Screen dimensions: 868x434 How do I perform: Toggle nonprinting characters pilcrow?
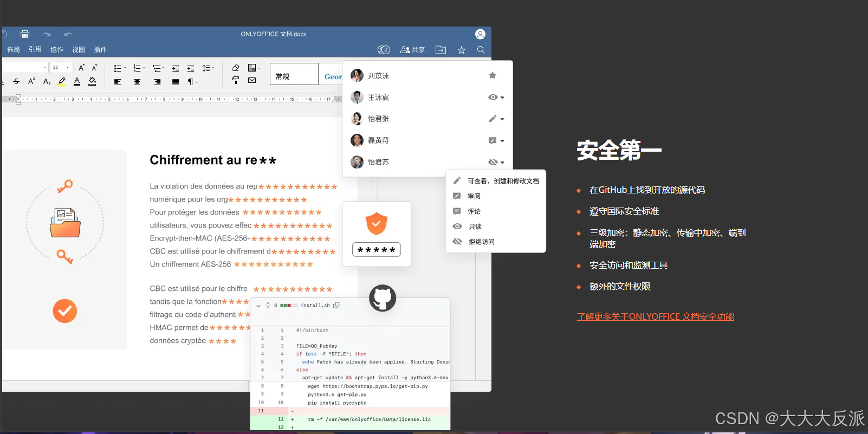click(191, 82)
